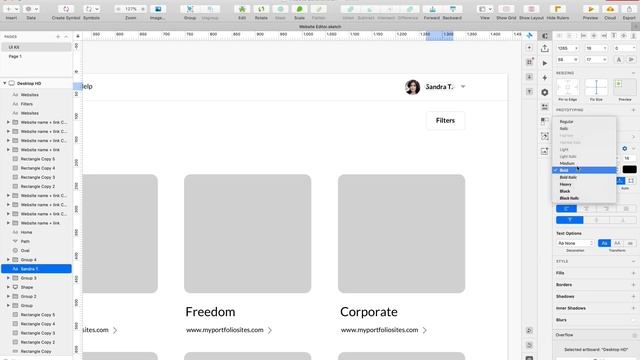Click the Group toolbar icon
Viewport: 640px width, 360px height.
(x=190, y=9)
